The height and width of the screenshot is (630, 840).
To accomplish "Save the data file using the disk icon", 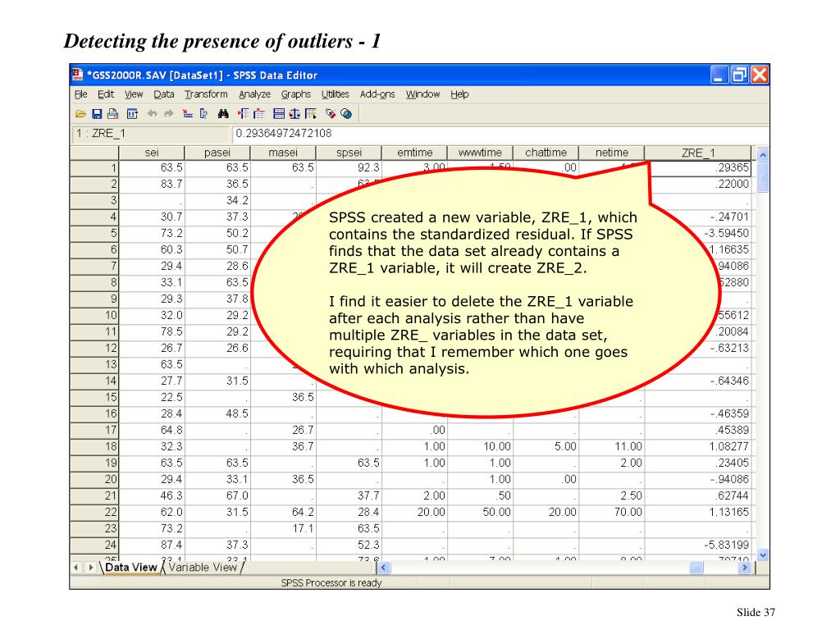I will [97, 113].
